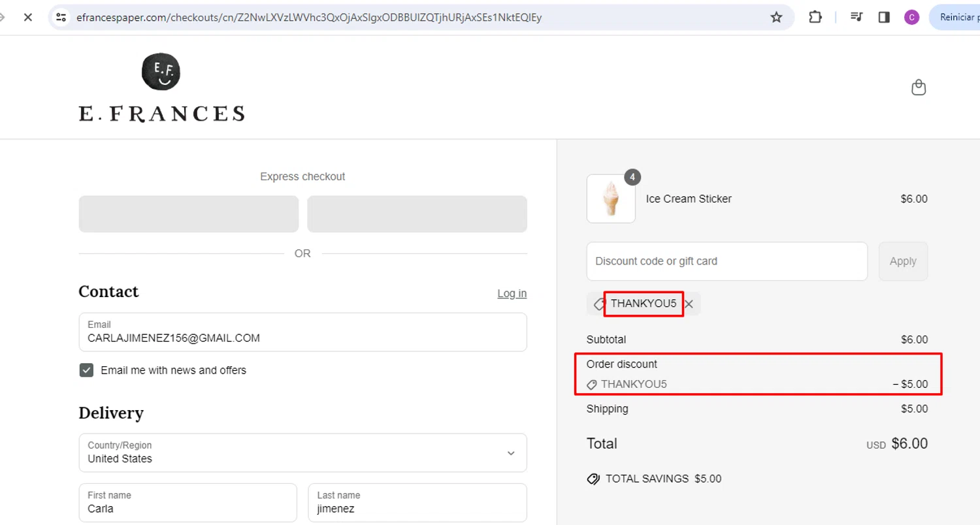Click the Log in link
The height and width of the screenshot is (525, 980).
(x=512, y=293)
